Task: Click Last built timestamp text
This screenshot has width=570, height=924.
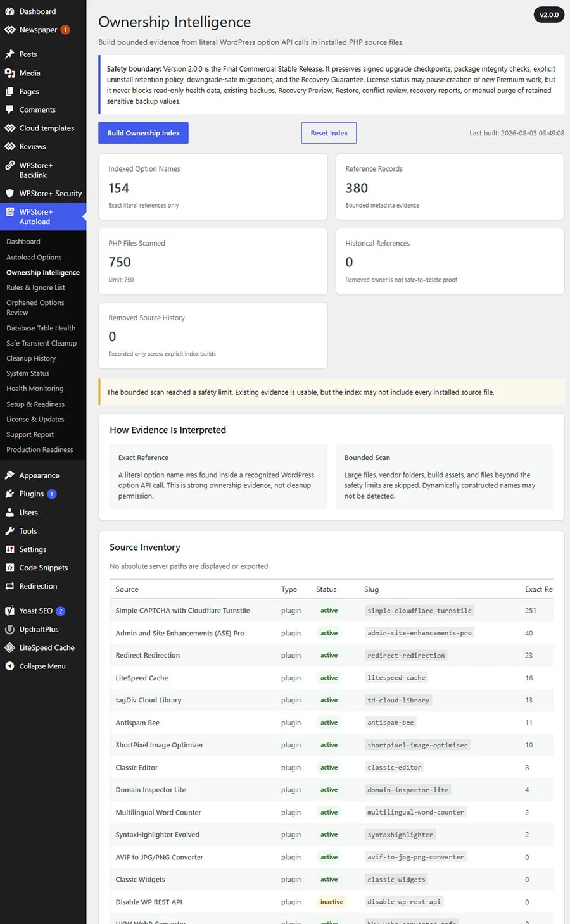Action: [517, 134]
